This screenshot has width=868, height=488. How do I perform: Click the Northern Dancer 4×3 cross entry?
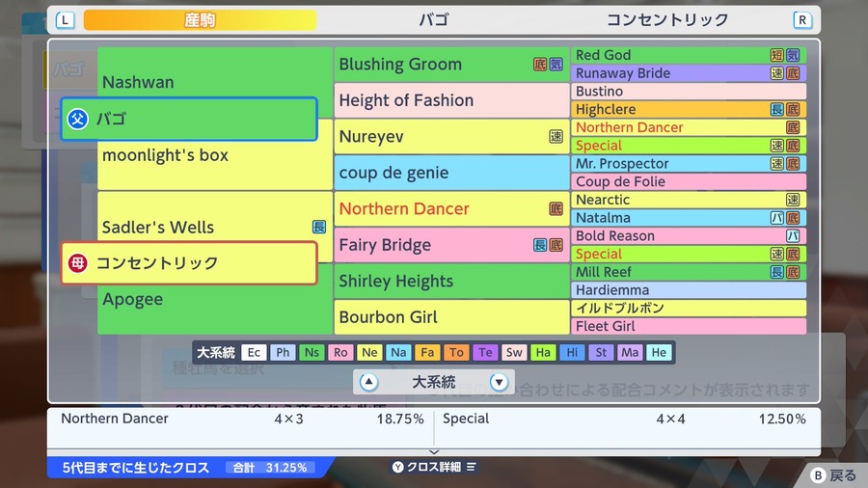241,419
